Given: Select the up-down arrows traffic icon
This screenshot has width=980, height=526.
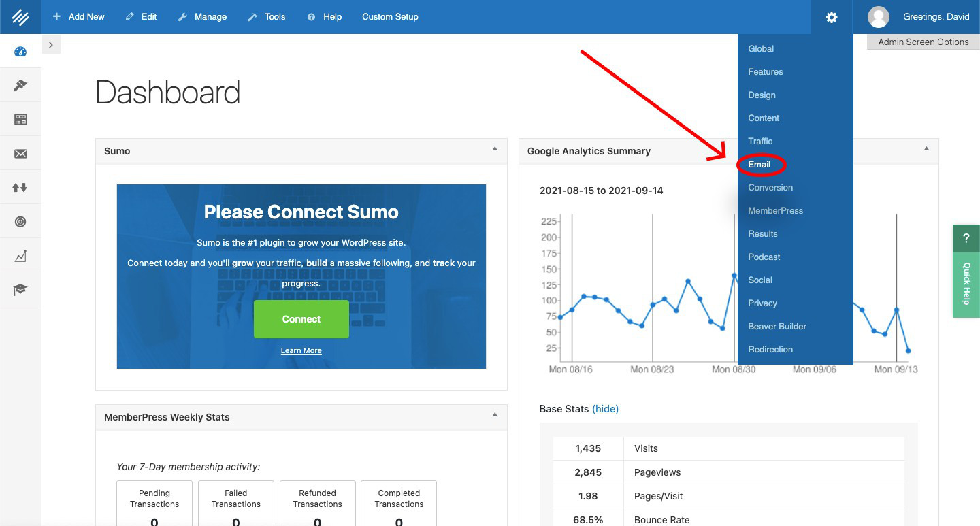Looking at the screenshot, I should pyautogui.click(x=20, y=186).
